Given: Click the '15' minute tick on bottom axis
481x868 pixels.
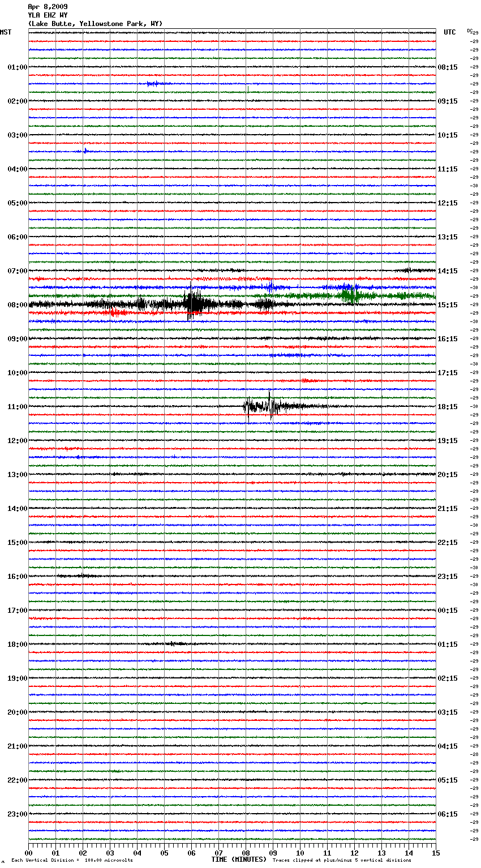Looking at the screenshot, I should 436,853.
